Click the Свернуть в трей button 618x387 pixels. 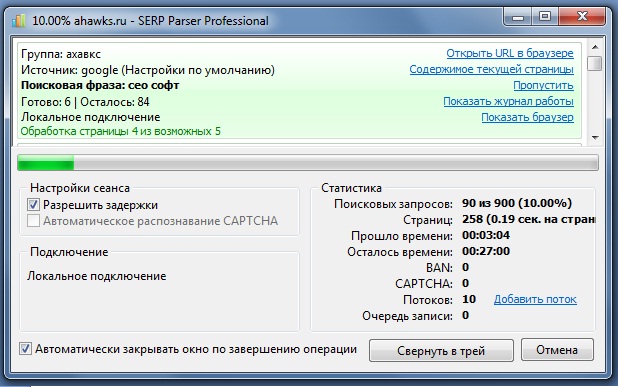441,350
